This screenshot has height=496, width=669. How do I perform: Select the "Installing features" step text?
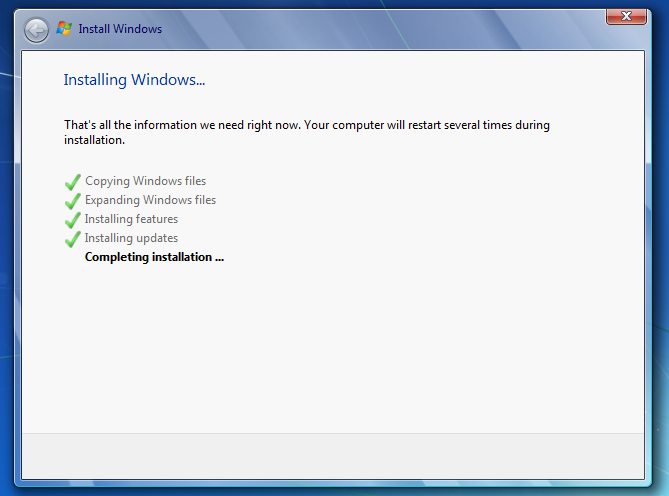pyautogui.click(x=131, y=219)
